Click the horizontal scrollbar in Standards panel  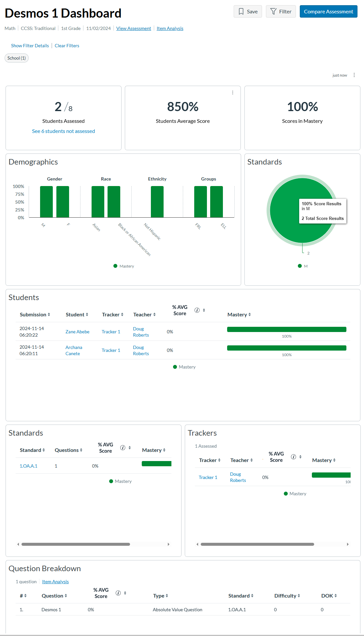(x=75, y=544)
